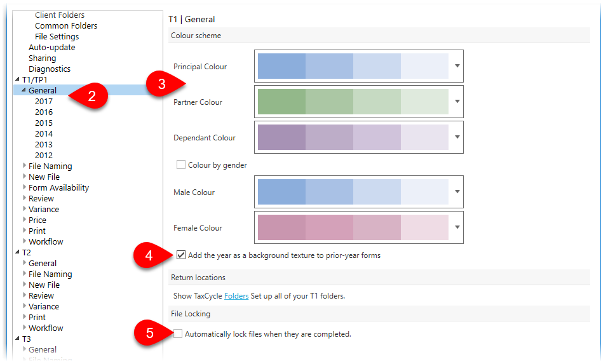Open the Principal Colour dropdown arrow
Viewport: 601px width, 364px height.
[457, 66]
